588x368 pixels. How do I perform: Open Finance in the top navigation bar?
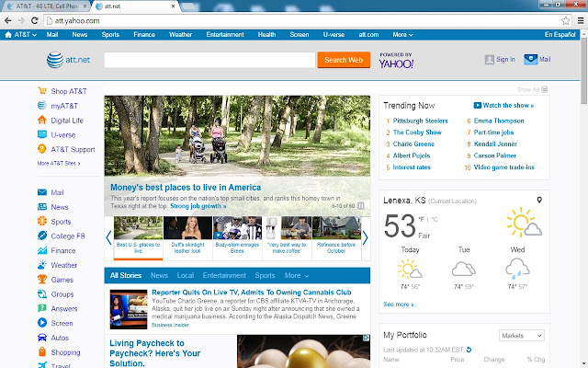point(144,35)
